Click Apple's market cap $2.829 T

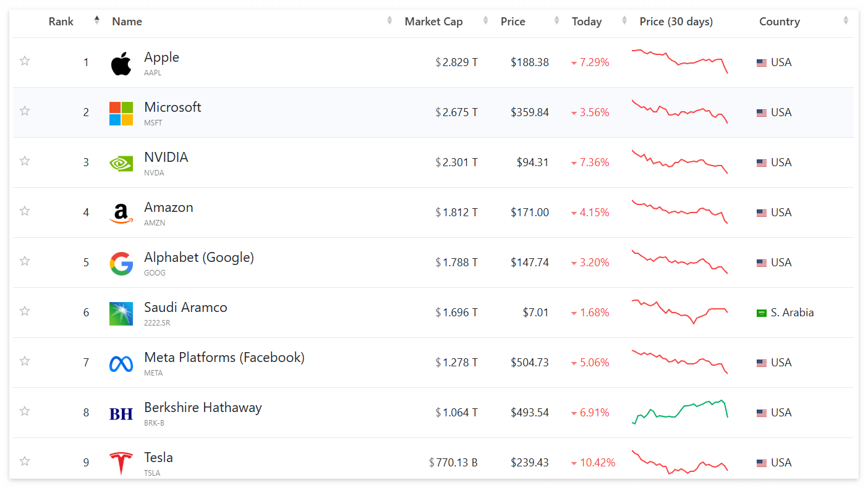pos(456,63)
